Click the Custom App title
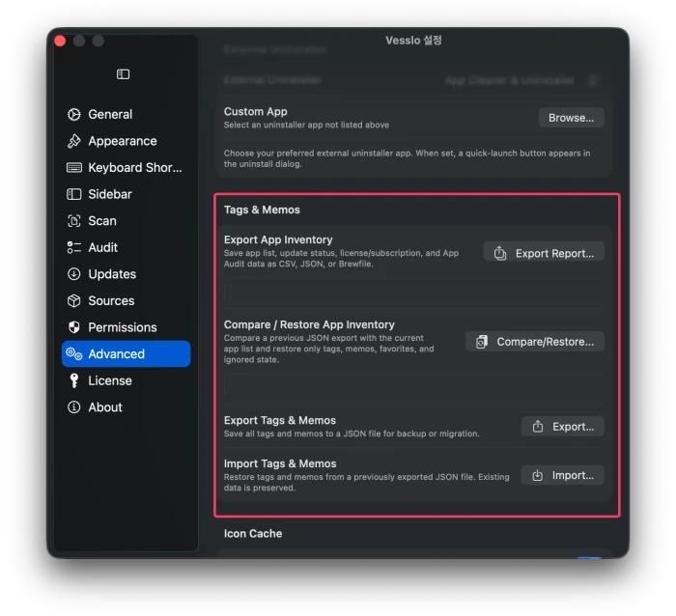676x616 pixels. (x=255, y=112)
